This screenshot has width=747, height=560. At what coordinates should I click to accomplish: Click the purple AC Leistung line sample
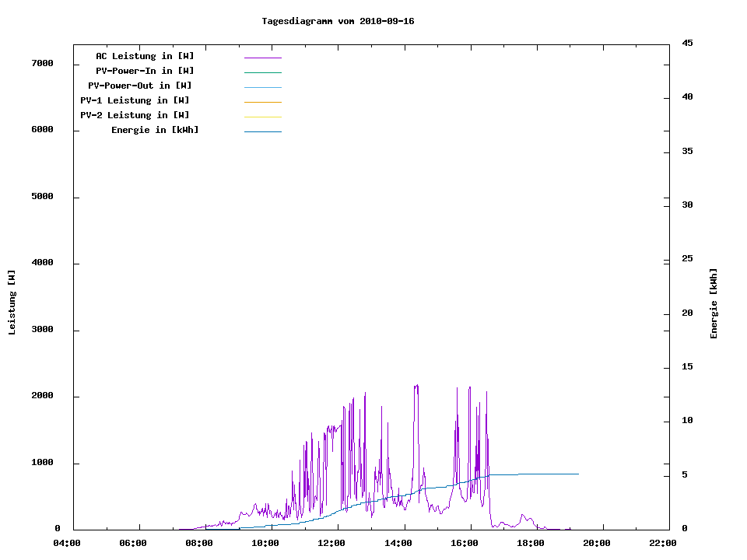pos(262,58)
